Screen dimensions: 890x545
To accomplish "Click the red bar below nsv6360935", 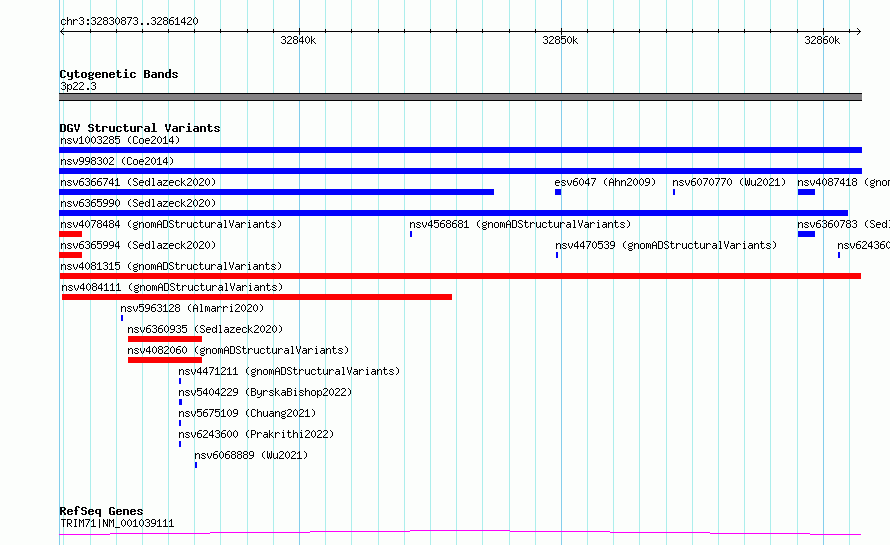I will 165,339.
